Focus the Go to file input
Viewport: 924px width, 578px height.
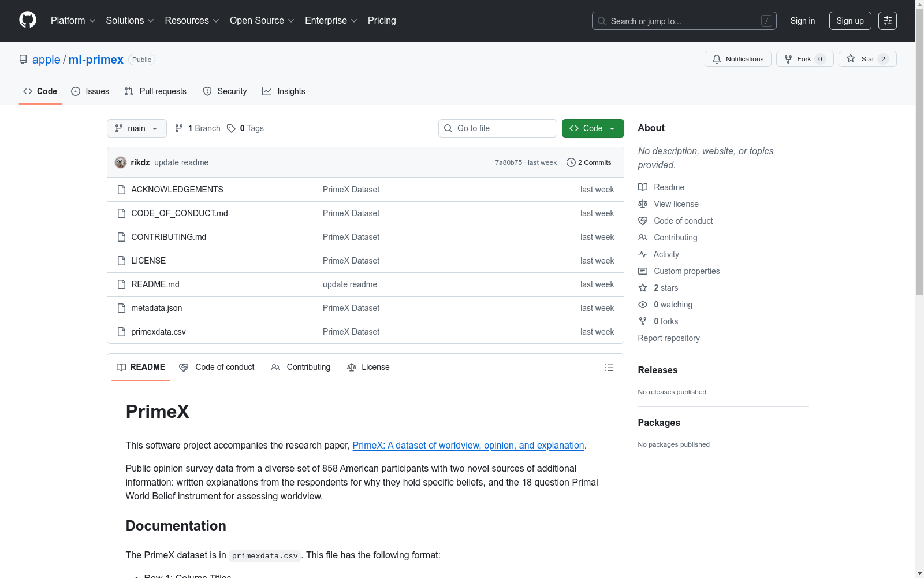point(498,128)
